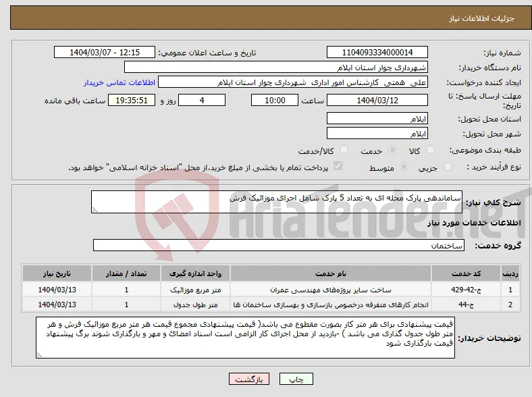The image size is (532, 397).
Task: Click the بازگشت (back) button
Action: 249,379
